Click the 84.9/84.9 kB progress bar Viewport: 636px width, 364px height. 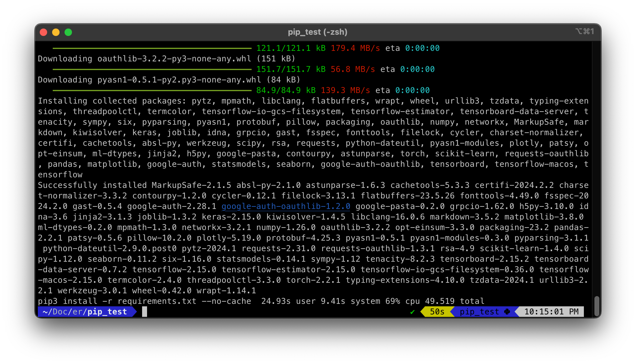[152, 91]
